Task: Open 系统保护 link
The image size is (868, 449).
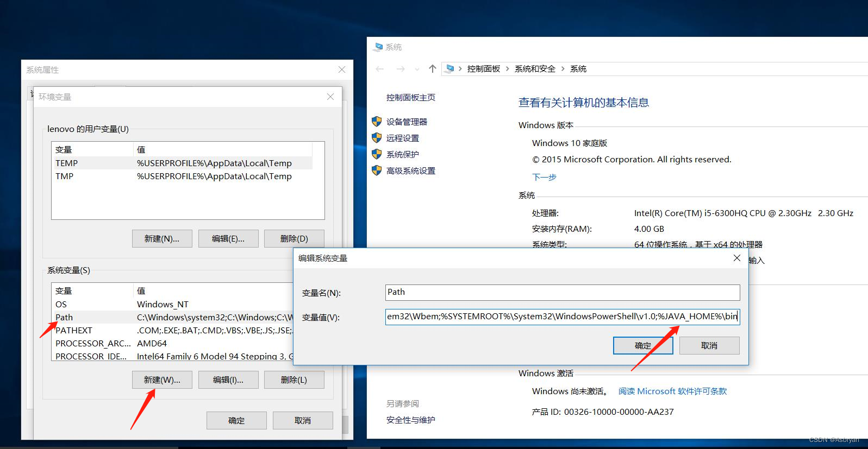Action: coord(403,154)
